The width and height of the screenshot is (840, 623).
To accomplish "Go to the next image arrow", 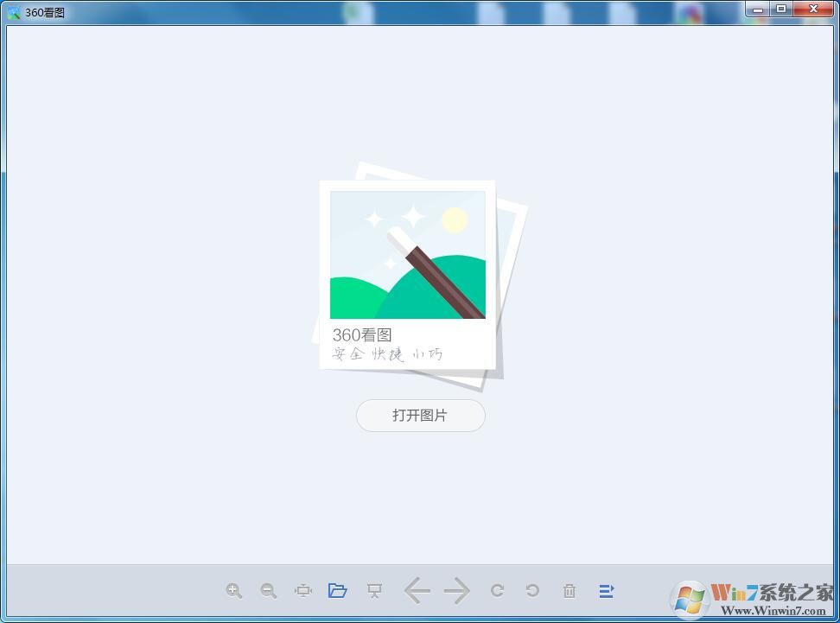I will 457,591.
